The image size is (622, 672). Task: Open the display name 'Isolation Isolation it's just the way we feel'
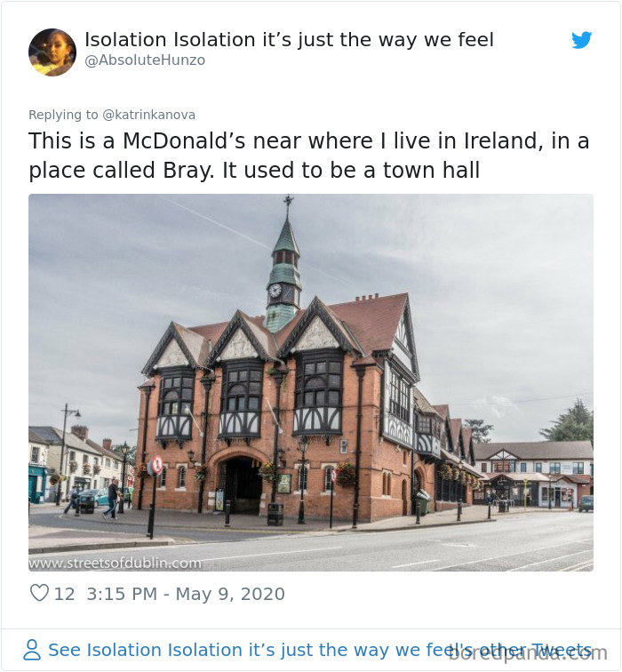point(289,40)
